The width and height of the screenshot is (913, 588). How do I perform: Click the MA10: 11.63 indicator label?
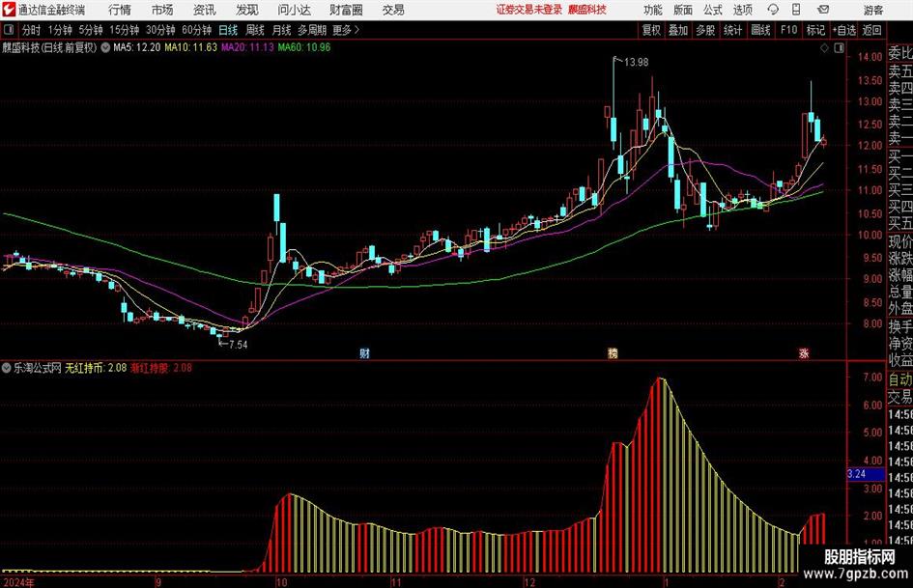coord(191,47)
